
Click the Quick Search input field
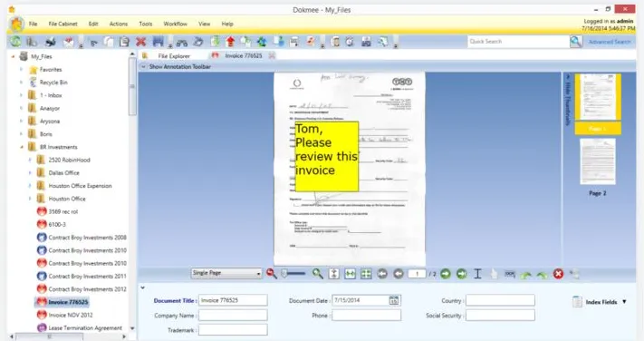tap(518, 41)
